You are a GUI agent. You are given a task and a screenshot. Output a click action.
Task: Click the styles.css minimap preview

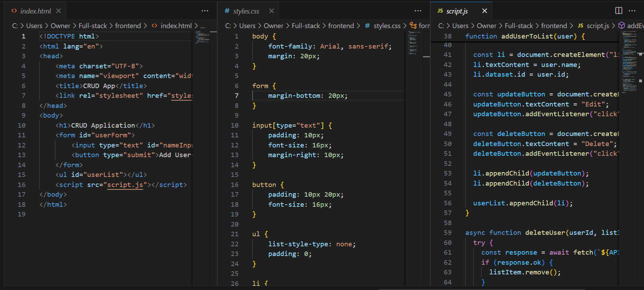click(415, 43)
